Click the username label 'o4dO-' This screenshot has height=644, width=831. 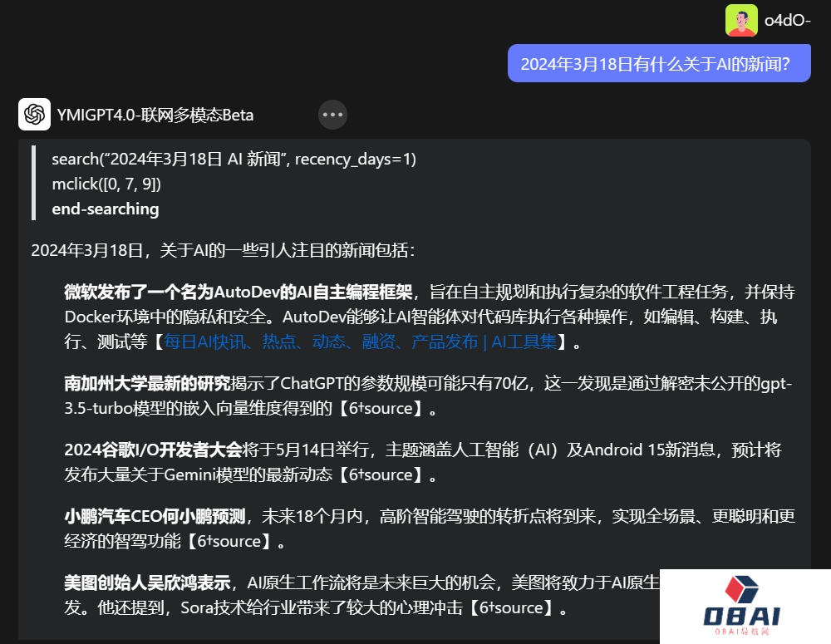[x=786, y=21]
